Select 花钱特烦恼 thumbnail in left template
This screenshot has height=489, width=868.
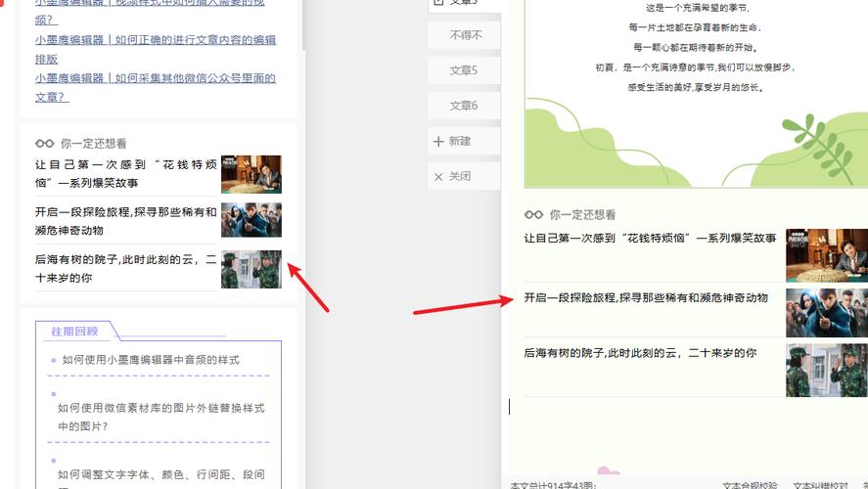pyautogui.click(x=251, y=174)
